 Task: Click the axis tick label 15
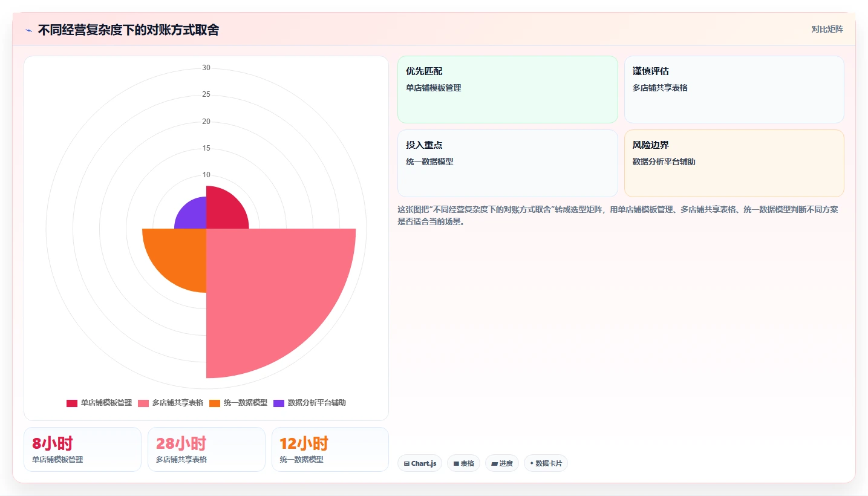[206, 148]
